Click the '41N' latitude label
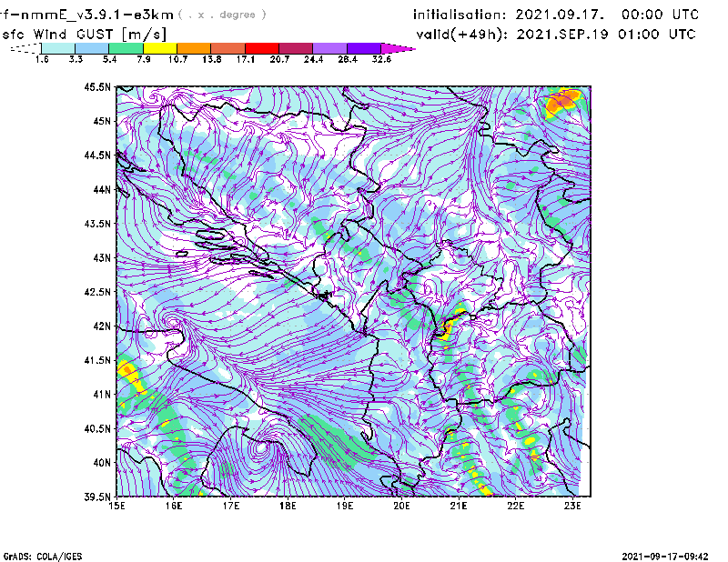This screenshot has width=728, height=562. pos(102,395)
